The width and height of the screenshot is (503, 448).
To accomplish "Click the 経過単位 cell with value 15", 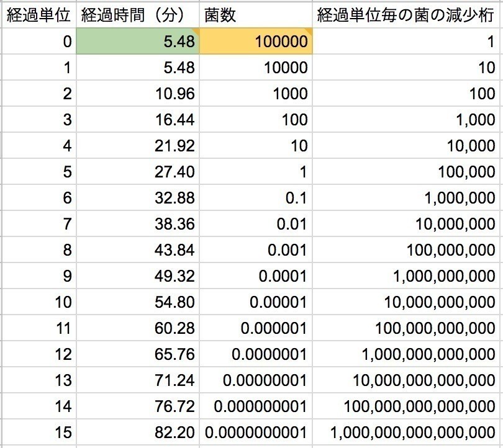I will 39,432.
